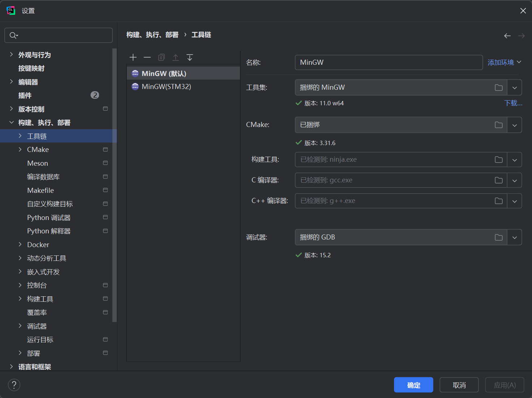Open help with question mark button
This screenshot has width=532, height=398.
tap(14, 385)
